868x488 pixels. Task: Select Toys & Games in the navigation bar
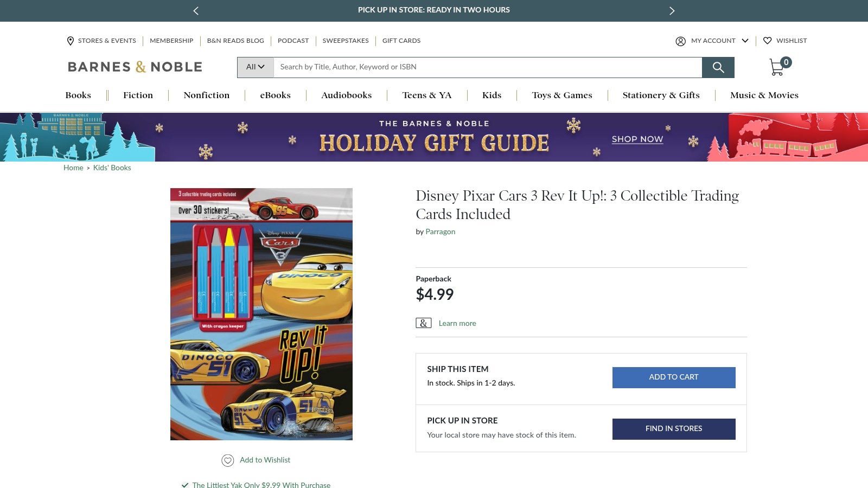562,95
